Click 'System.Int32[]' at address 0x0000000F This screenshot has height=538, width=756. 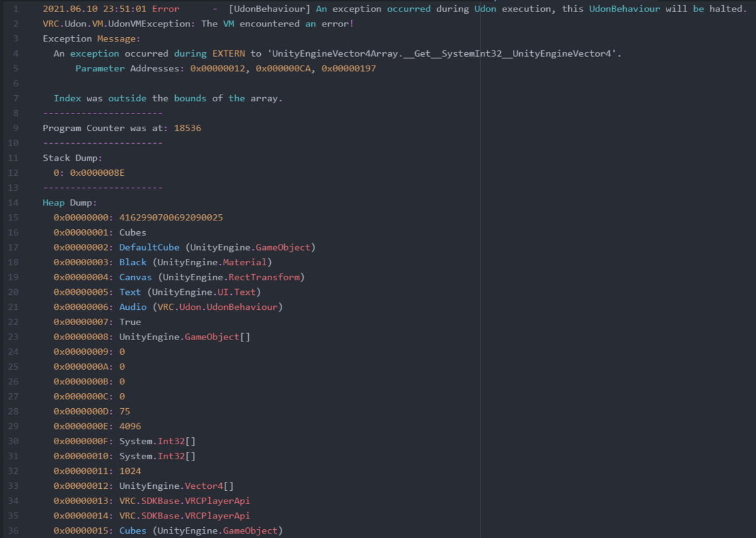[157, 442]
